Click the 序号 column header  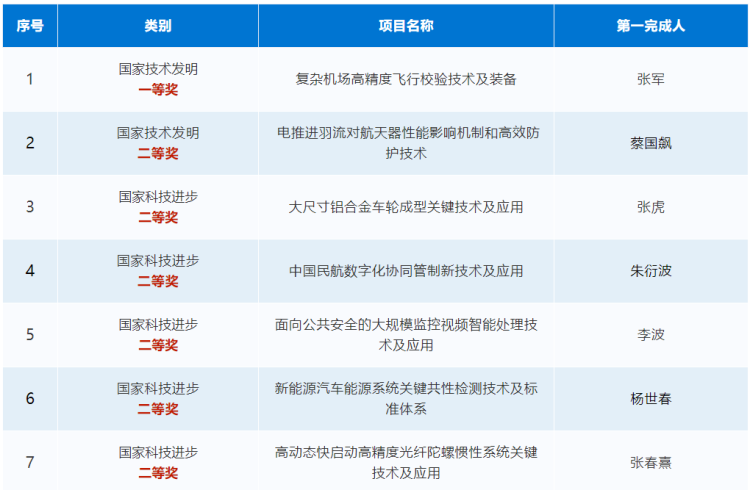click(x=30, y=26)
